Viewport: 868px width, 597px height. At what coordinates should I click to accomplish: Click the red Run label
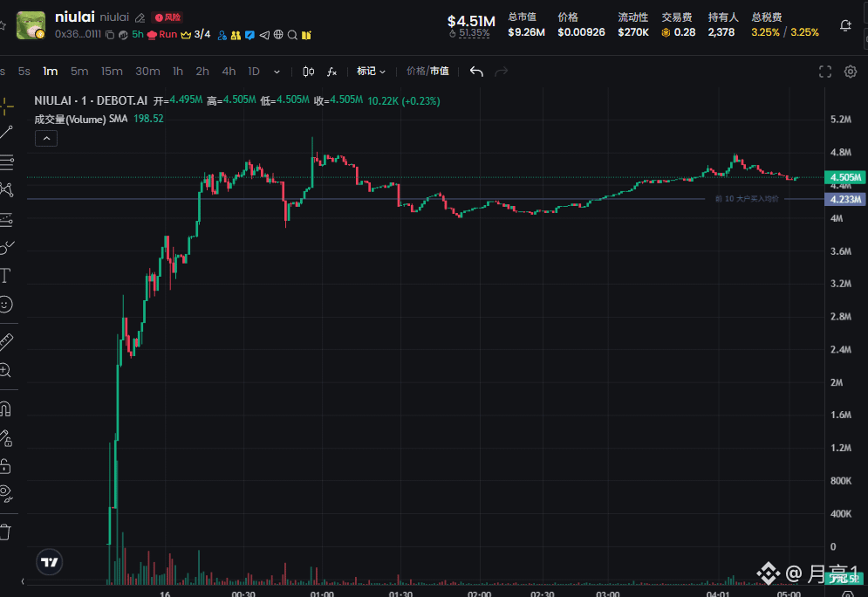167,34
